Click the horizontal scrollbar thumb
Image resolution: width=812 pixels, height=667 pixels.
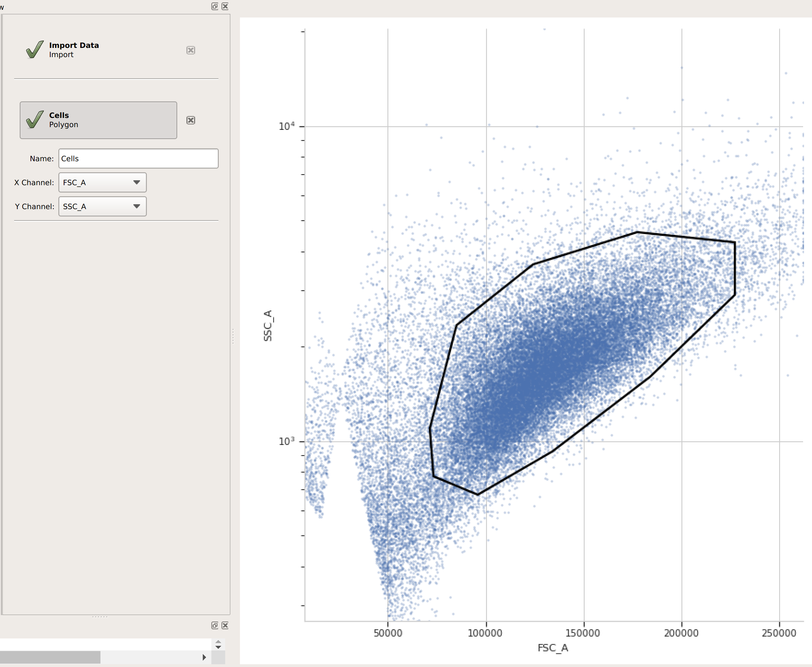(50, 657)
